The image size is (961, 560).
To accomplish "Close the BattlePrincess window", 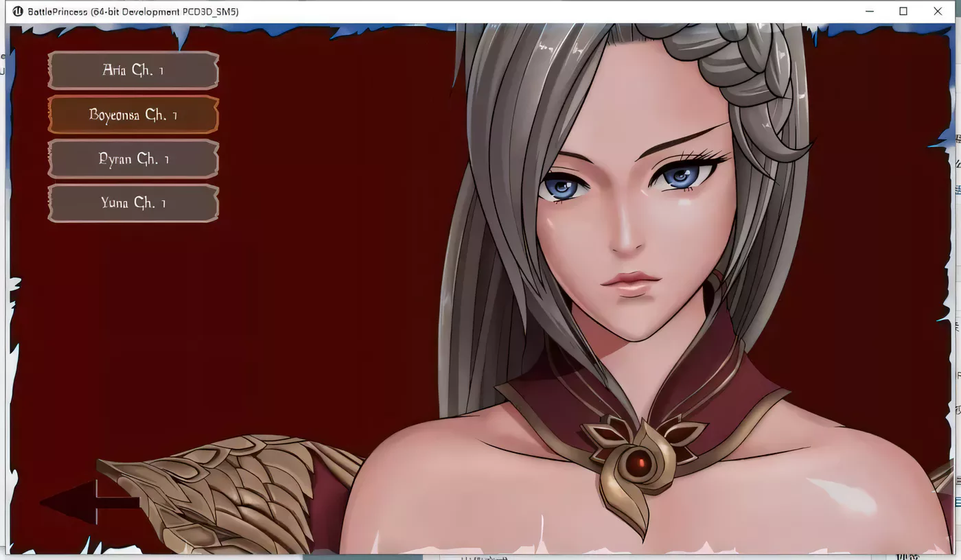I will 938,12.
